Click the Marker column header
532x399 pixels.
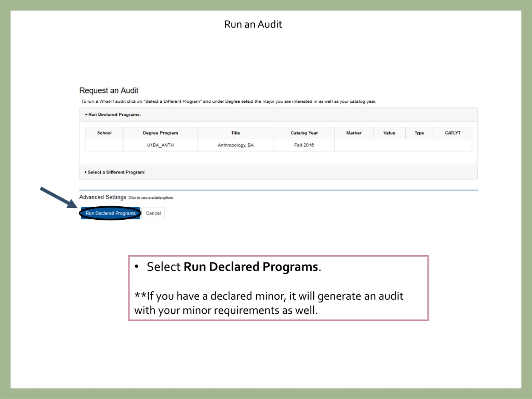click(x=353, y=133)
